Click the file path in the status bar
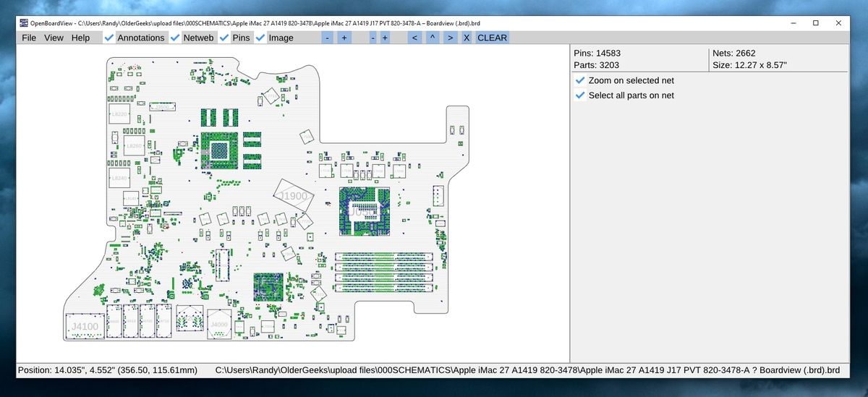This screenshot has width=868, height=397. (x=528, y=370)
